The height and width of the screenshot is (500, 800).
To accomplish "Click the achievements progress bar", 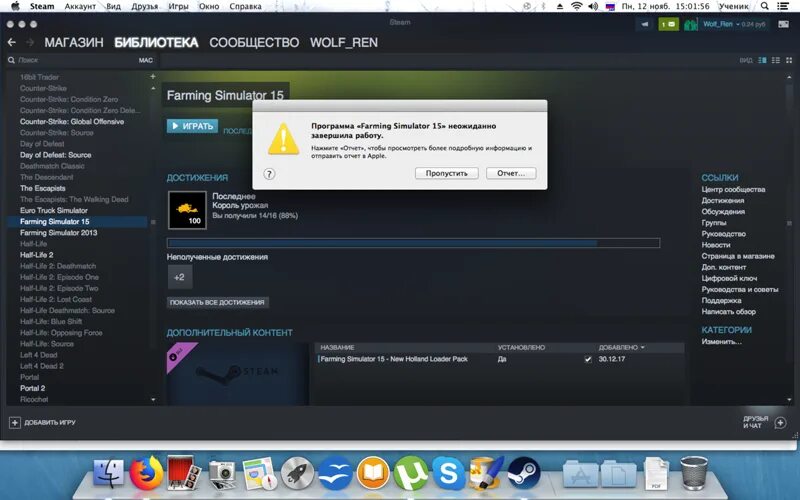I will [x=413, y=243].
